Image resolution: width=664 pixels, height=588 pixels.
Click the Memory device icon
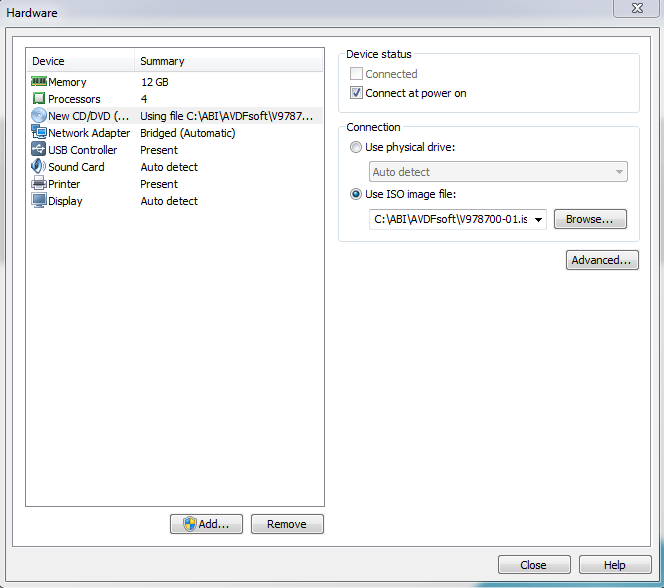pyautogui.click(x=39, y=82)
